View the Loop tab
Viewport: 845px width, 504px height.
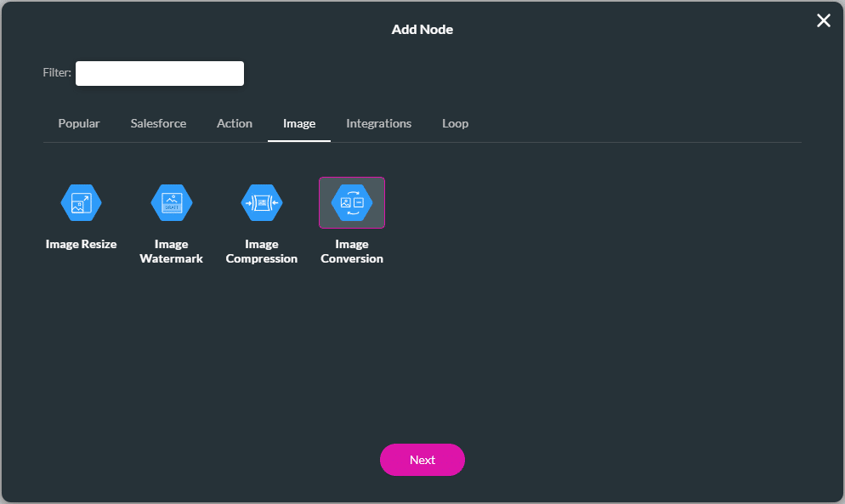(455, 123)
